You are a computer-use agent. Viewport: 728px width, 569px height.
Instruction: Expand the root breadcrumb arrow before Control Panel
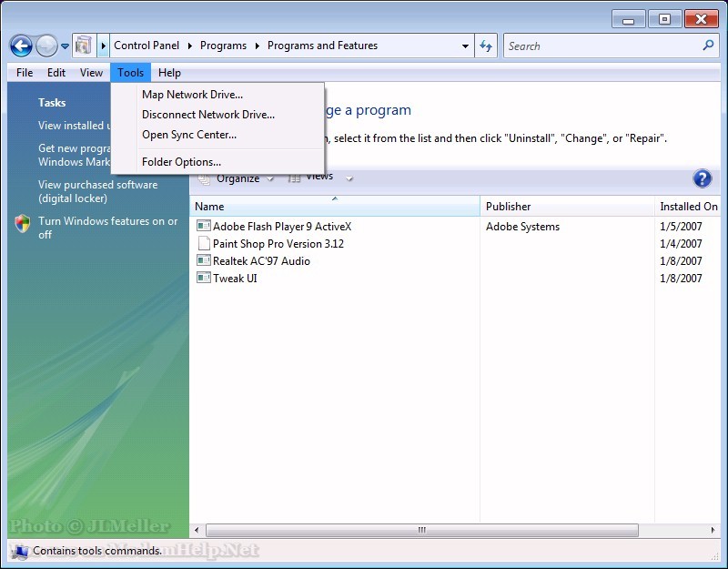point(103,46)
